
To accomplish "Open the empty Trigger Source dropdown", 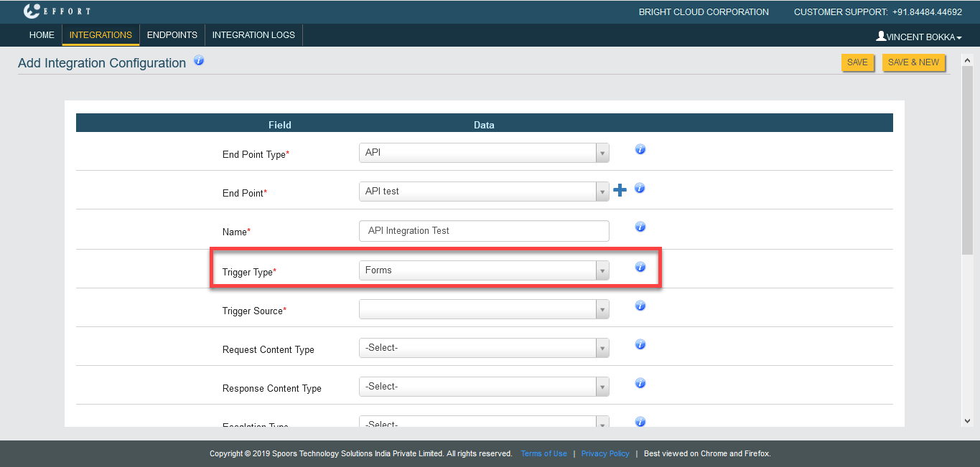I will coord(483,309).
